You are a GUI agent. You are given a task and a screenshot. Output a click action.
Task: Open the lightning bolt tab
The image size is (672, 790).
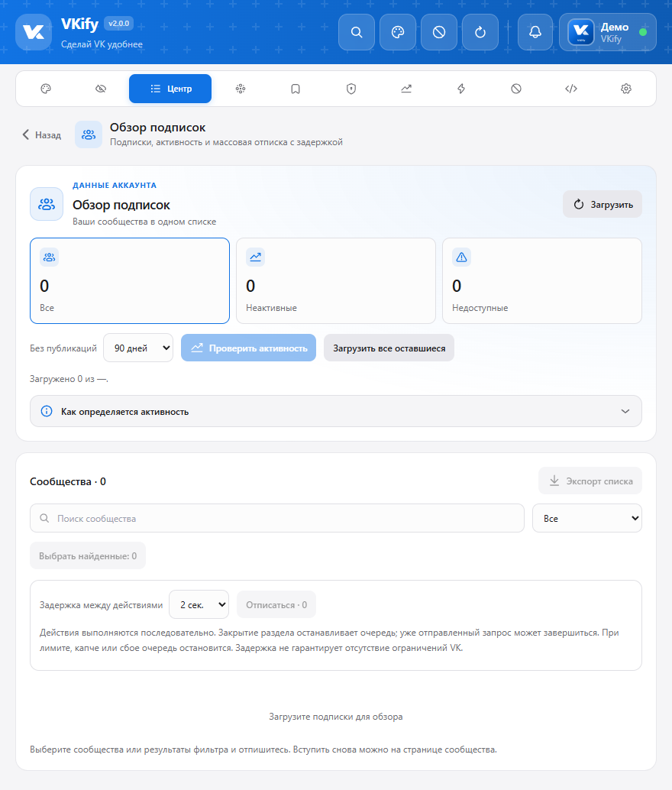point(461,89)
